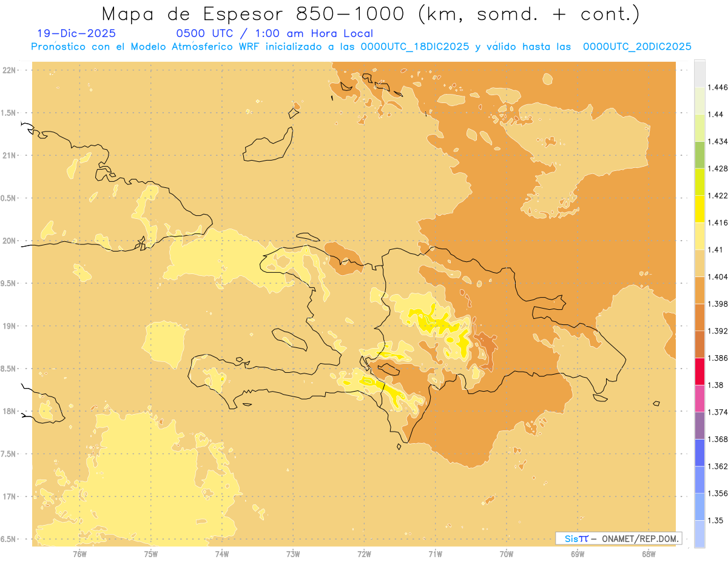Click the legend value 1.356
This screenshot has width=728, height=562.
coord(718,493)
